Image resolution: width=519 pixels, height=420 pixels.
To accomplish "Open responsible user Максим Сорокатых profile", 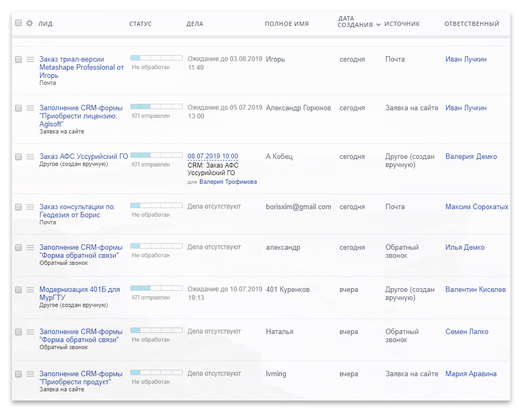I will click(476, 207).
